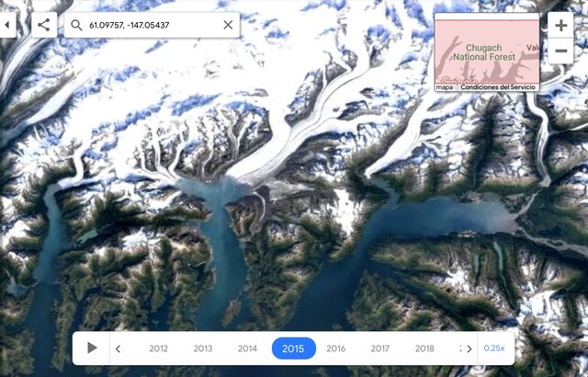Show later years with right chevron
Screen dimensions: 588x377
coord(469,348)
